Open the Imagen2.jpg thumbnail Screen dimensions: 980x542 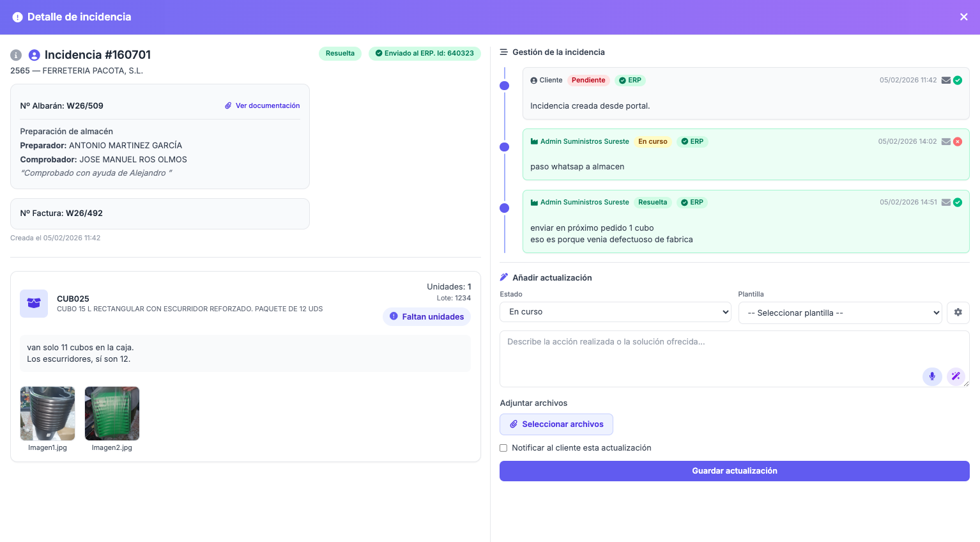pos(112,414)
